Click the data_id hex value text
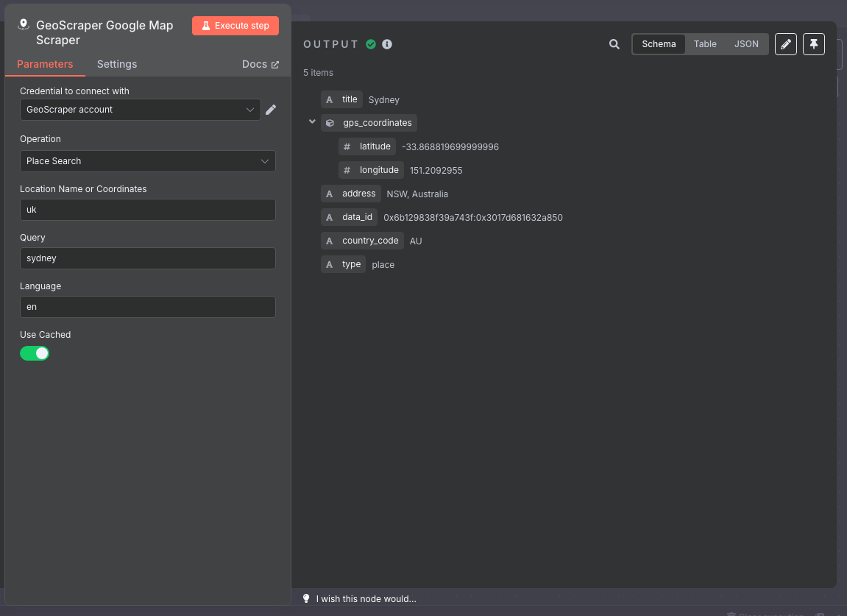Image resolution: width=847 pixels, height=616 pixels. 473,218
